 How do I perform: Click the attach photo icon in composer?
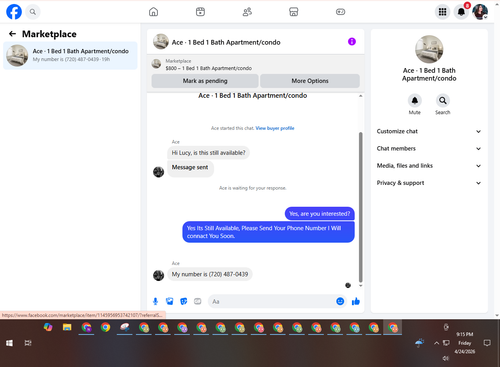170,302
